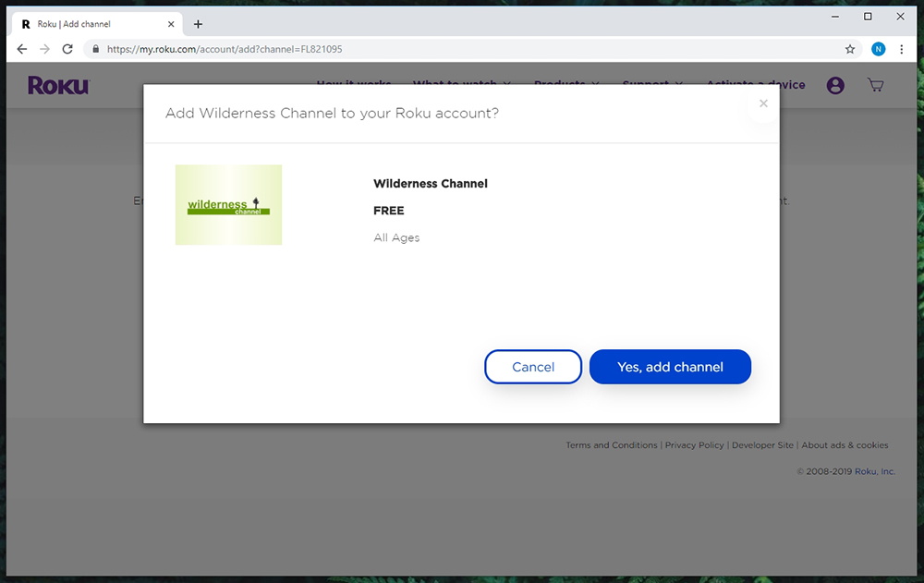924x583 pixels.
Task: Minimize the Chrome window
Action: (x=835, y=17)
